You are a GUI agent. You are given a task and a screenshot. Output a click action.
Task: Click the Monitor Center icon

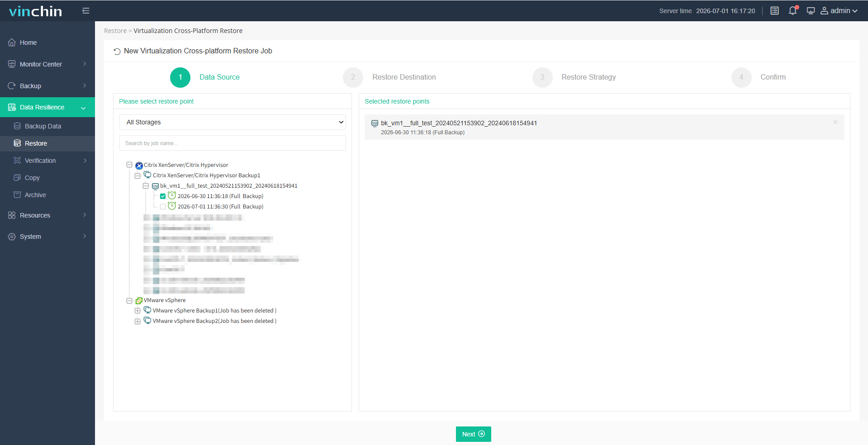tap(12, 64)
